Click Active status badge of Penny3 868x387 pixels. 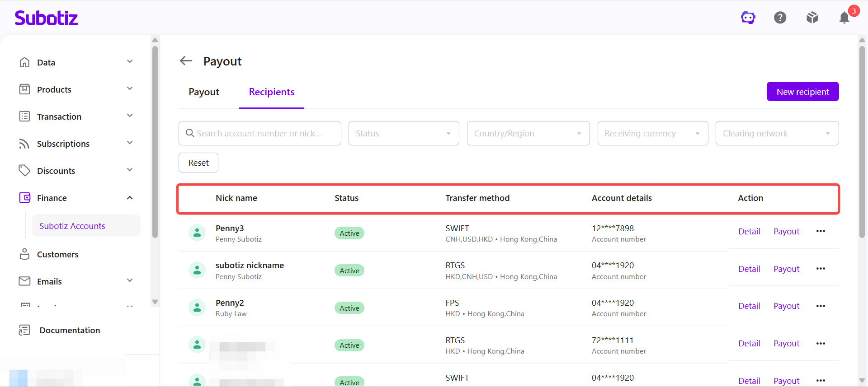tap(349, 233)
